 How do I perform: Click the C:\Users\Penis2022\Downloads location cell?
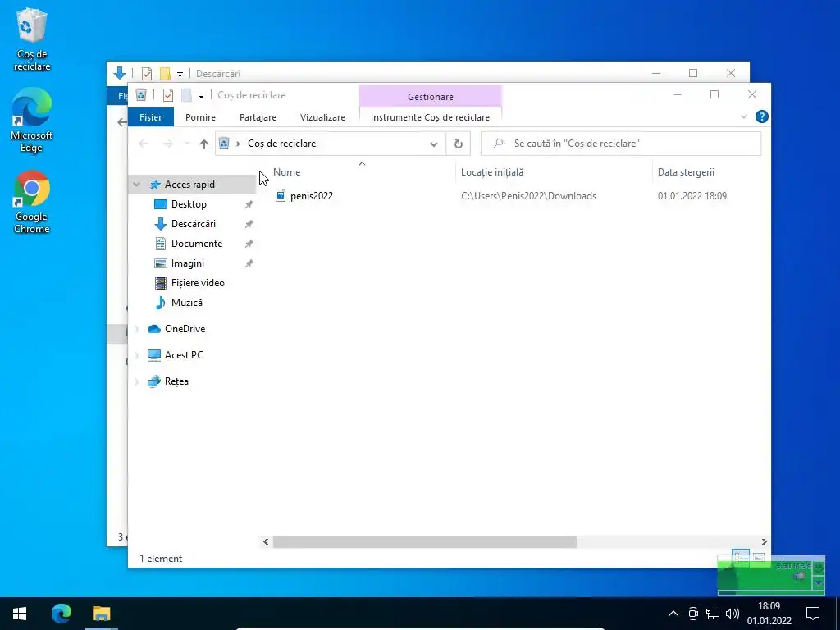(528, 196)
